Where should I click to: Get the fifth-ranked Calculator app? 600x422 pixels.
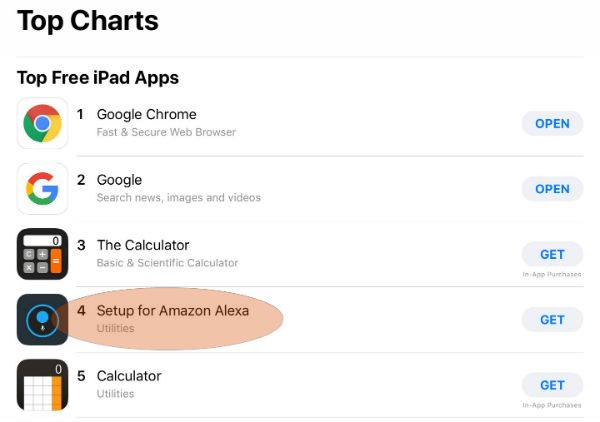pyautogui.click(x=552, y=385)
